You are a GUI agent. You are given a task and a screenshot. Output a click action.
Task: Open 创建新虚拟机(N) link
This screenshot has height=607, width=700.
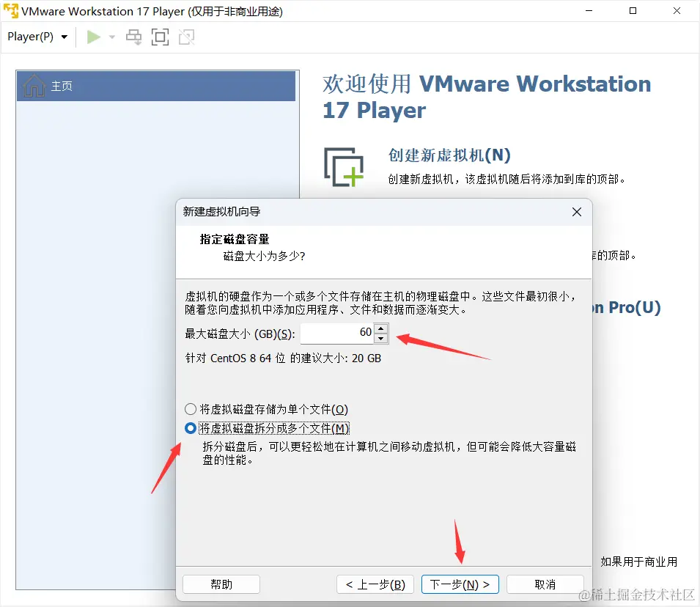(x=449, y=155)
